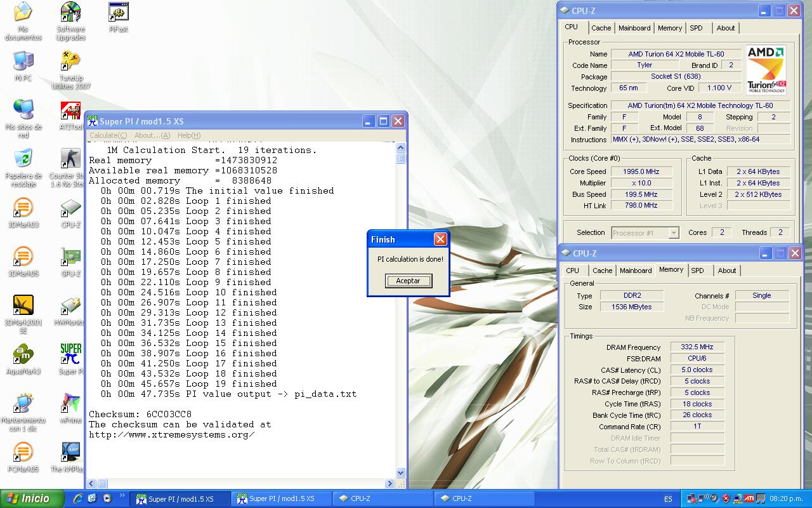
Task: Click the red shield security tray icon
Action: point(726,498)
